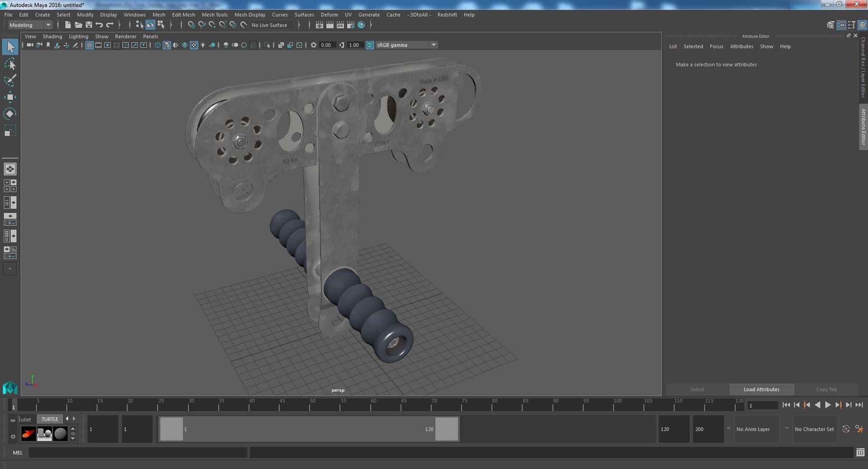Toggle use all lights in viewport
The width and height of the screenshot is (868, 469).
pos(203,45)
